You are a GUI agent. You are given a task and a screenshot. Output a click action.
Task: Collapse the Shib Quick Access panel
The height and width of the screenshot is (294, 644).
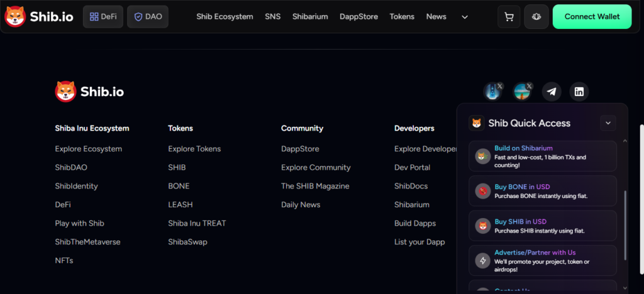point(608,123)
